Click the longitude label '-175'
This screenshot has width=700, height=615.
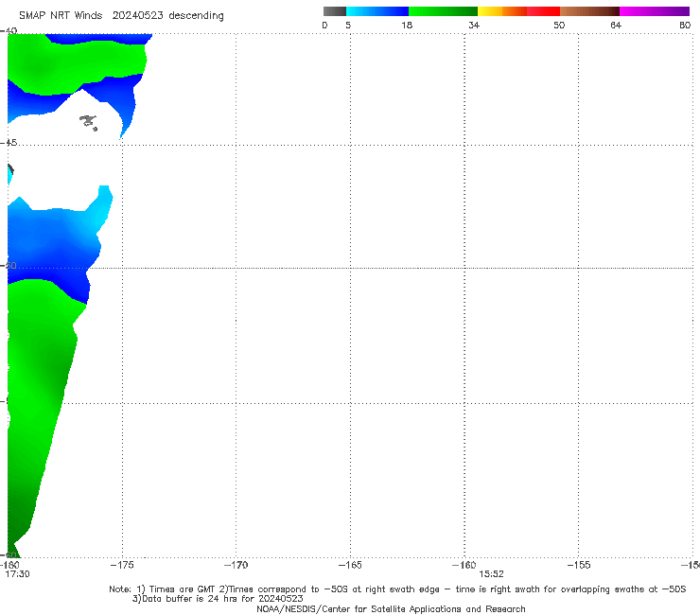point(122,565)
